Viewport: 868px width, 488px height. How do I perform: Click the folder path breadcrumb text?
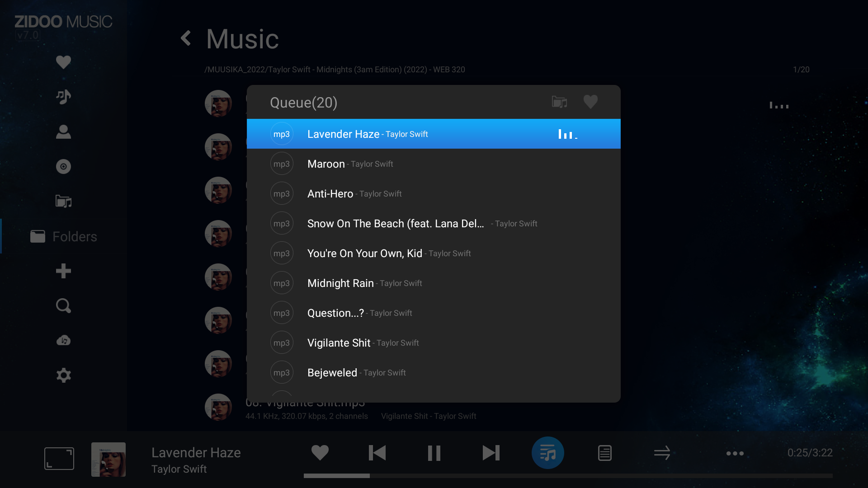[x=335, y=70]
